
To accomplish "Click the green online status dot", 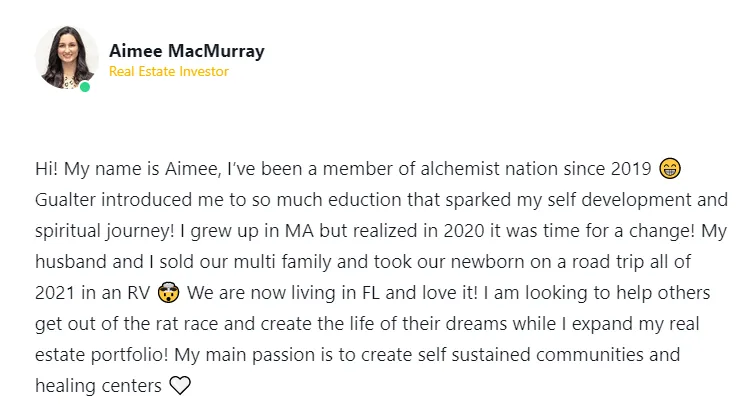I will pos(85,87).
